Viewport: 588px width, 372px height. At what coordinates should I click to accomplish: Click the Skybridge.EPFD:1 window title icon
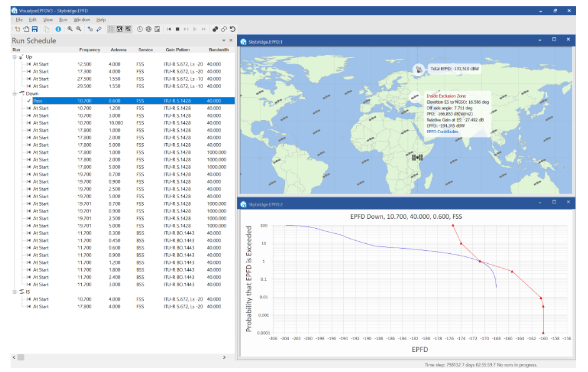pyautogui.click(x=243, y=42)
